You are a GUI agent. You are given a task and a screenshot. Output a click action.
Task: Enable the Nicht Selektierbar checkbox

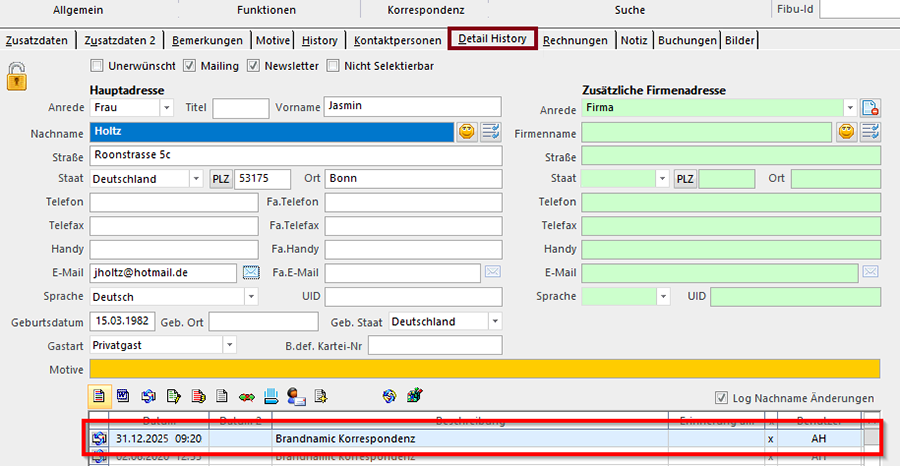tap(332, 66)
